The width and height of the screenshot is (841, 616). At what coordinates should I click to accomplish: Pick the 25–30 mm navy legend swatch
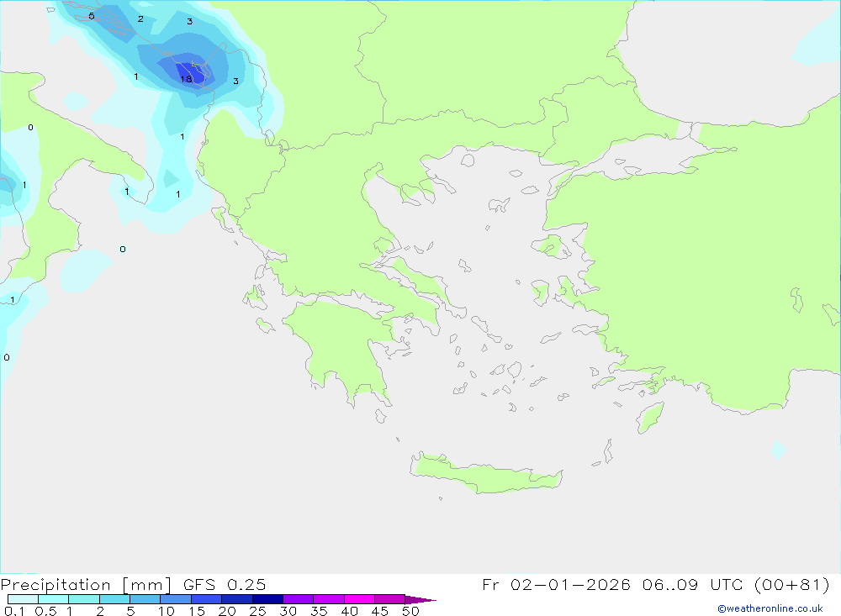coord(267,599)
